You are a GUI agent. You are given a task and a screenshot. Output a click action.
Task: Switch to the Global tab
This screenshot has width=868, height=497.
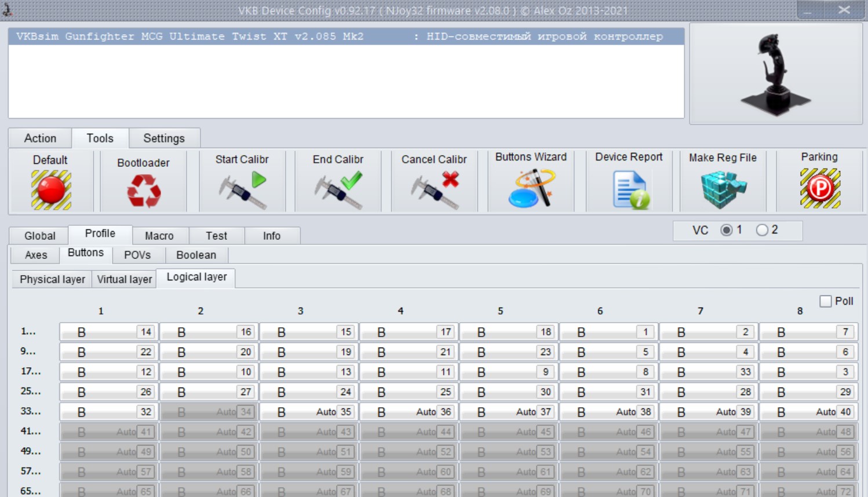click(39, 236)
